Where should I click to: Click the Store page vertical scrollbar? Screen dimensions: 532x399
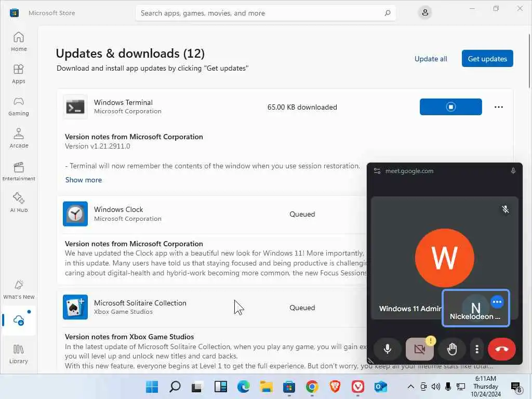pyautogui.click(x=529, y=62)
